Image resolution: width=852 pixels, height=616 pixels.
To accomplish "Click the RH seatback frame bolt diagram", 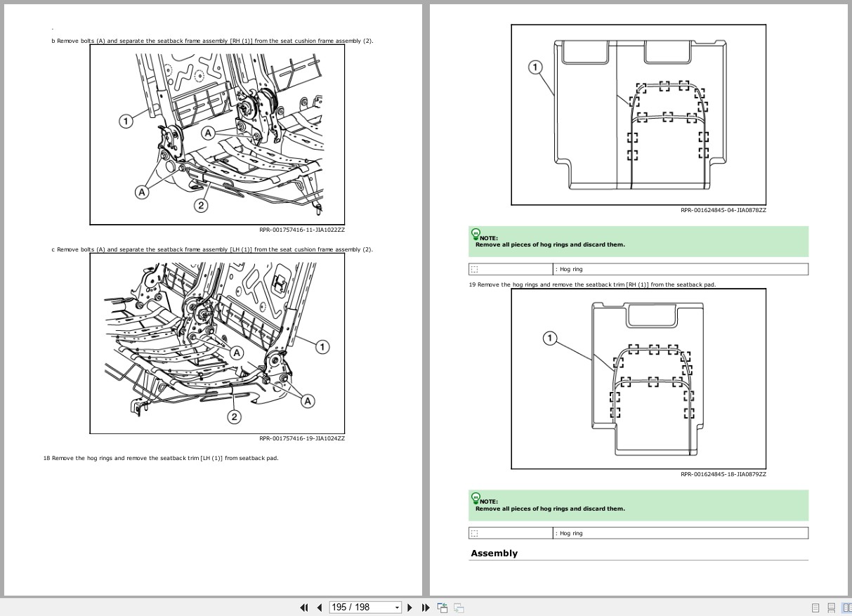I will [x=217, y=135].
